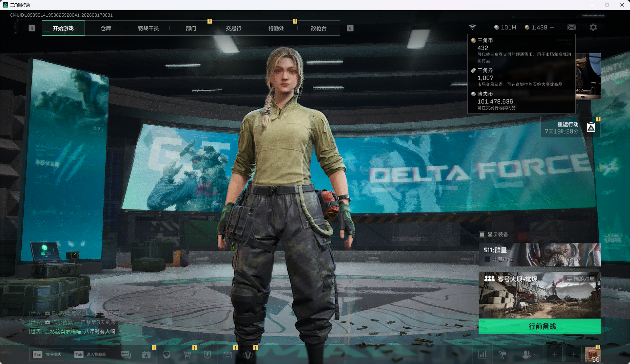Select the 零号大坝-常规 map card
630x364 pixels.
click(540, 295)
